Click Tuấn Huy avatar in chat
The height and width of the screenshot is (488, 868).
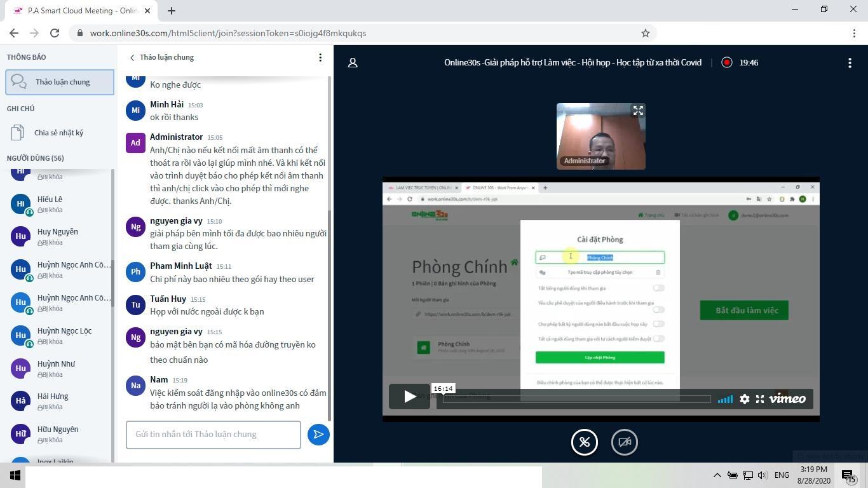[135, 304]
